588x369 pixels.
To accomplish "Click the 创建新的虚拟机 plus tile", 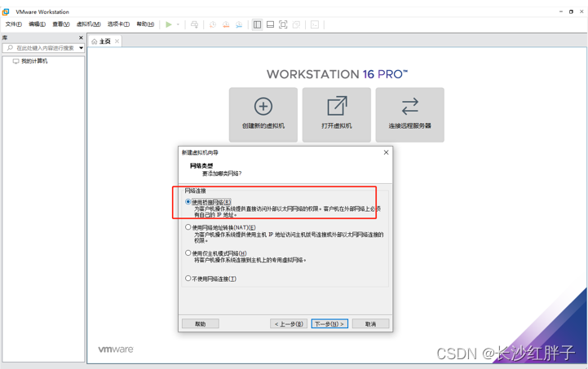I will coord(263,115).
